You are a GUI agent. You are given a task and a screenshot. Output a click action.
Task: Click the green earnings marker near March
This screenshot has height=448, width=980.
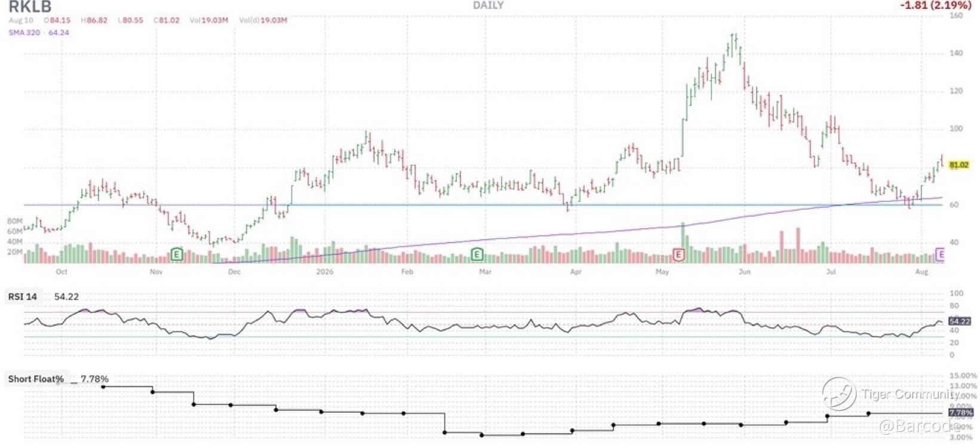[x=477, y=254]
